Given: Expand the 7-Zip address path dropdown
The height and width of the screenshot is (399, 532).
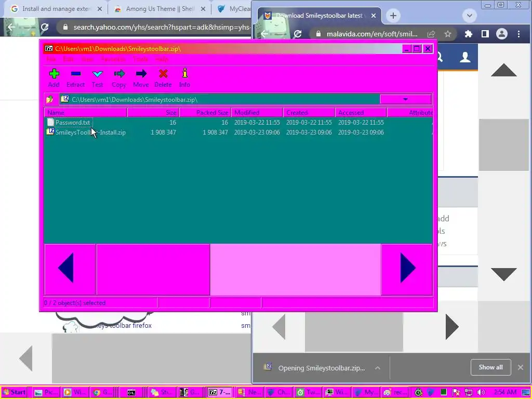Looking at the screenshot, I should coord(405,99).
